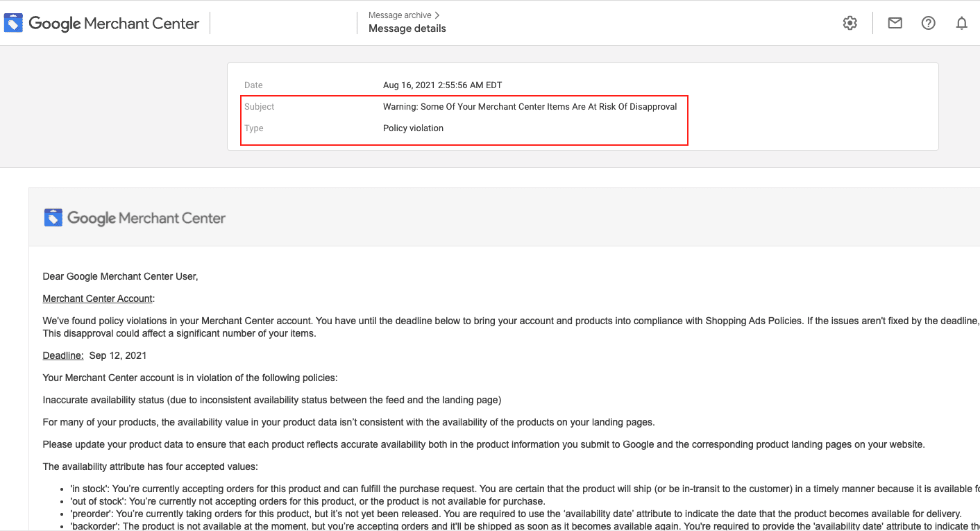Click the Message details page title
Screen dimensions: 980x531
(407, 28)
